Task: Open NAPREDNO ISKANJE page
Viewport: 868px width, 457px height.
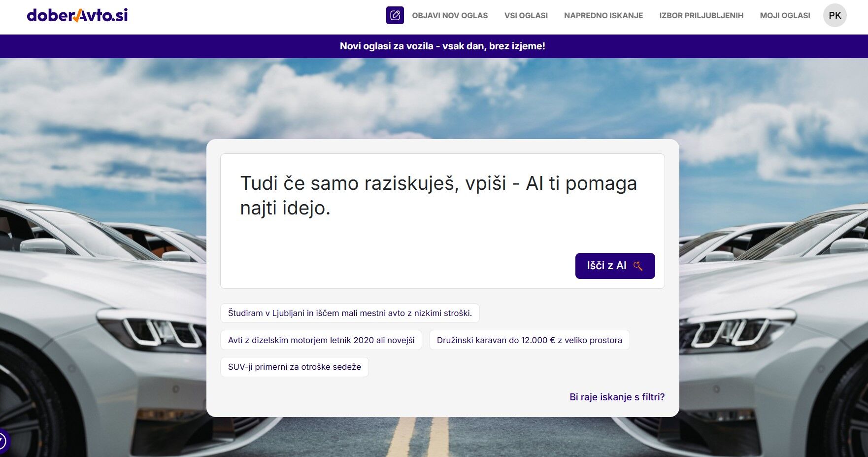Action: [603, 16]
